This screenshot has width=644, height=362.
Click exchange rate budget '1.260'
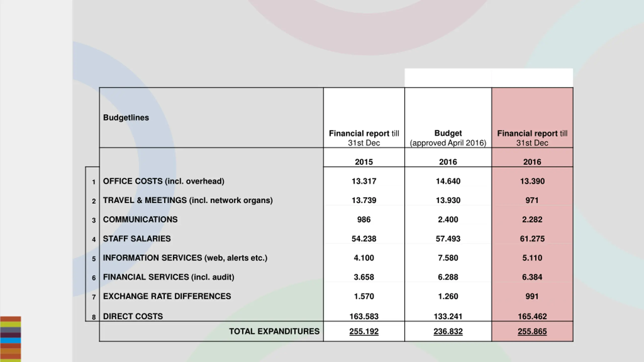448,296
